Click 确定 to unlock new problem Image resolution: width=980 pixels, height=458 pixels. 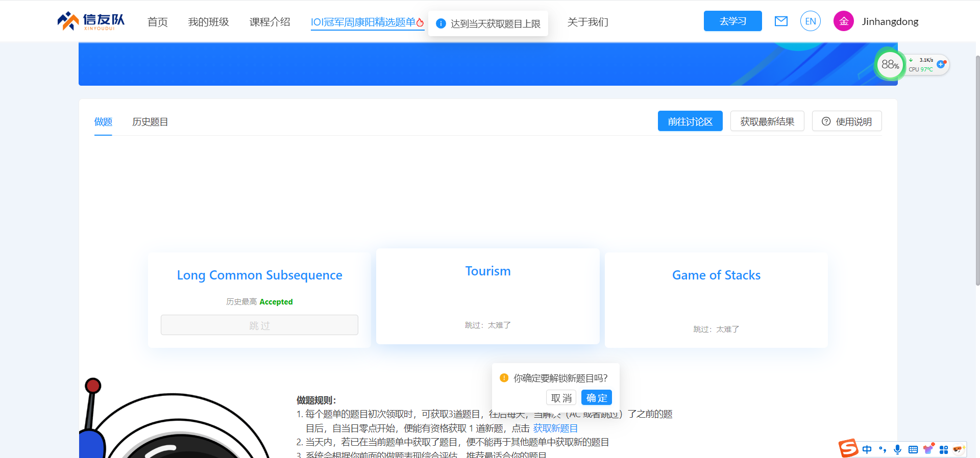[597, 398]
